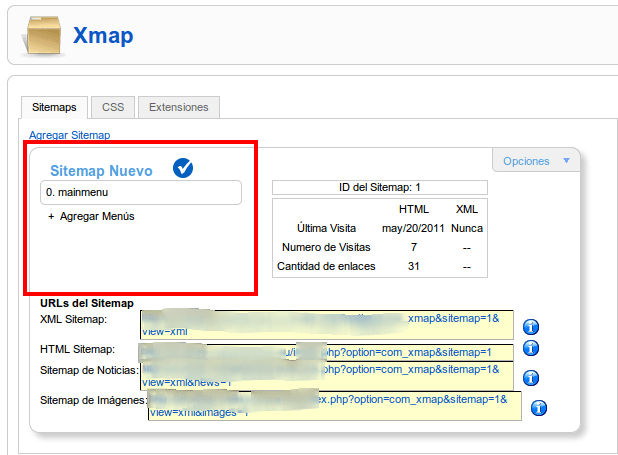The width and height of the screenshot is (618, 455).
Task: Select the XML Sitemap URL field
Action: coord(327,325)
